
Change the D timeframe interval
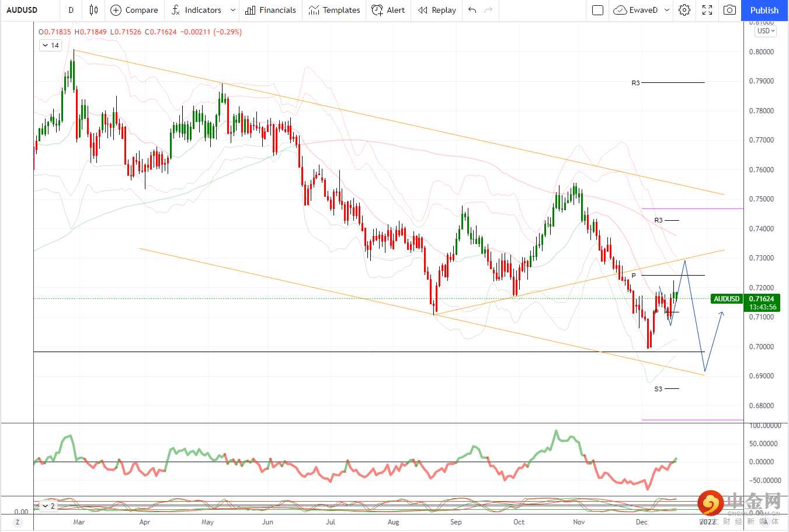point(71,10)
